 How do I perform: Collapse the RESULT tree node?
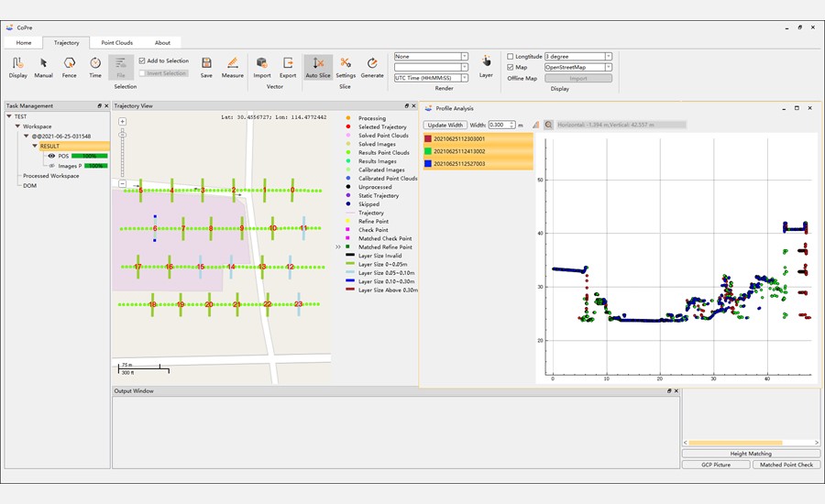point(35,146)
